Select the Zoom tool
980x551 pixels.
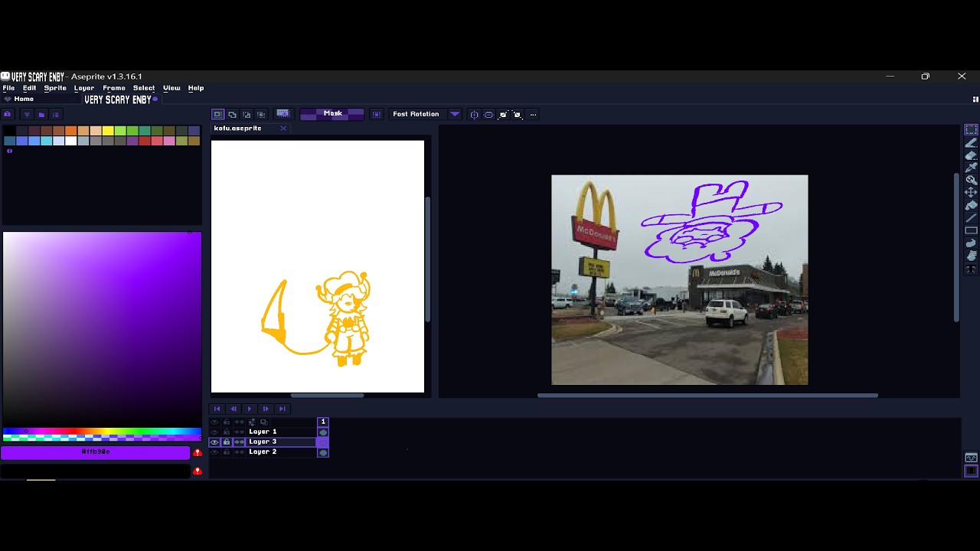(971, 180)
